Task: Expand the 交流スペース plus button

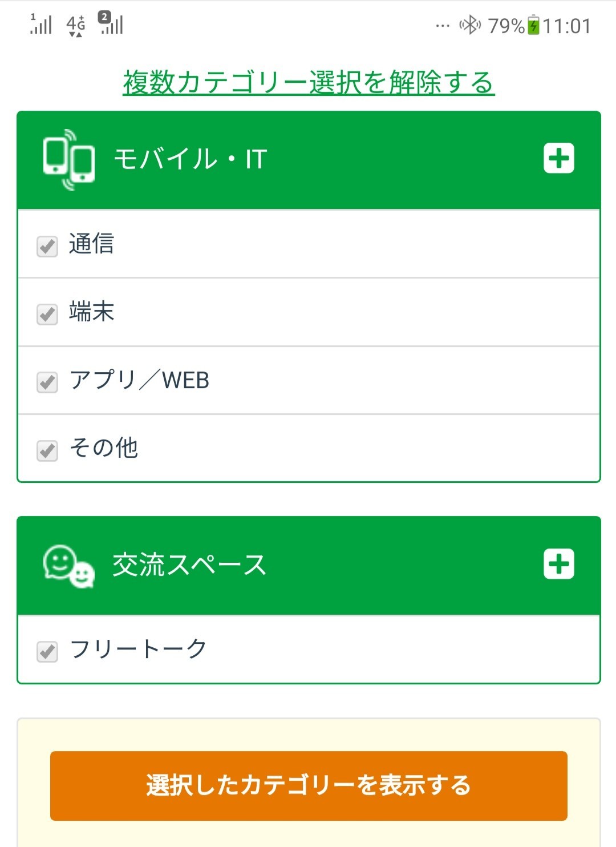Action: click(559, 564)
